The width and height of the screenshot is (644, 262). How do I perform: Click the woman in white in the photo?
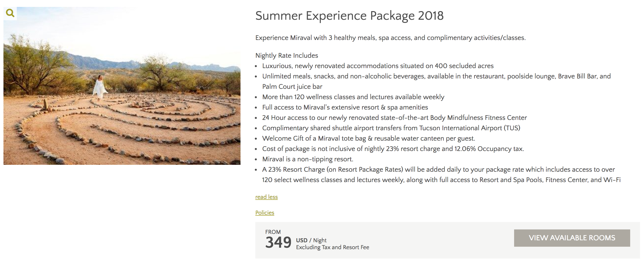pyautogui.click(x=100, y=87)
